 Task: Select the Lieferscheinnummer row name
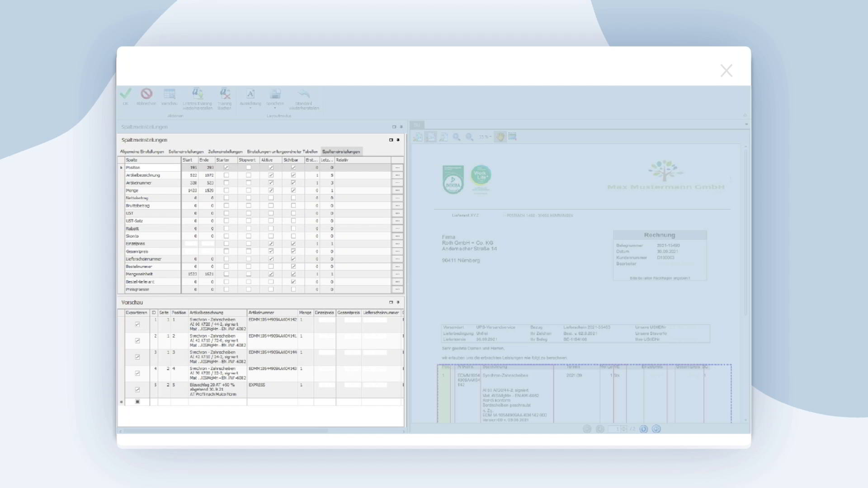pyautogui.click(x=153, y=259)
